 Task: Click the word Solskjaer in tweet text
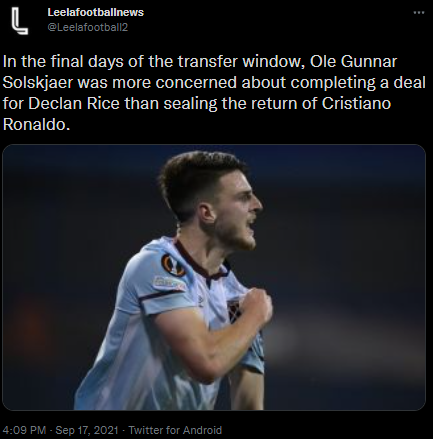[x=38, y=83]
